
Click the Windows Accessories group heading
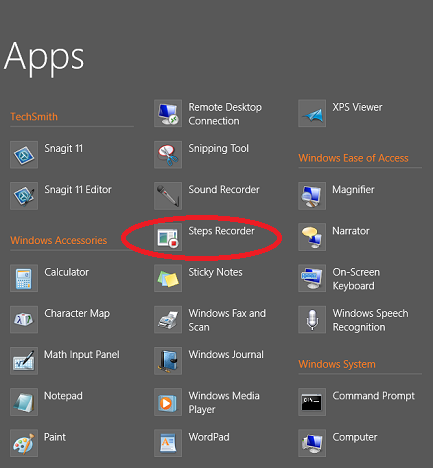[x=59, y=240]
